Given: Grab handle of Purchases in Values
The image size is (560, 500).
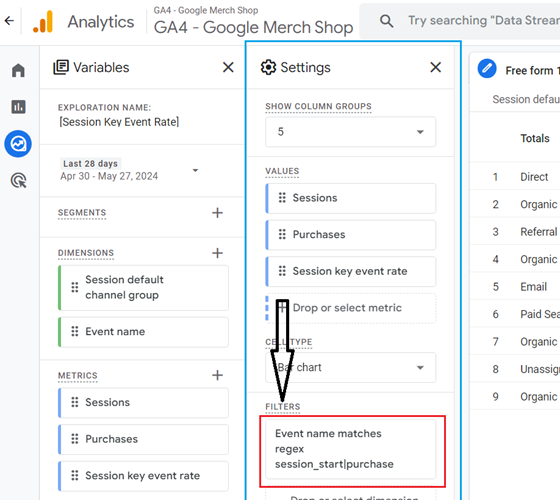Looking at the screenshot, I should click(282, 234).
